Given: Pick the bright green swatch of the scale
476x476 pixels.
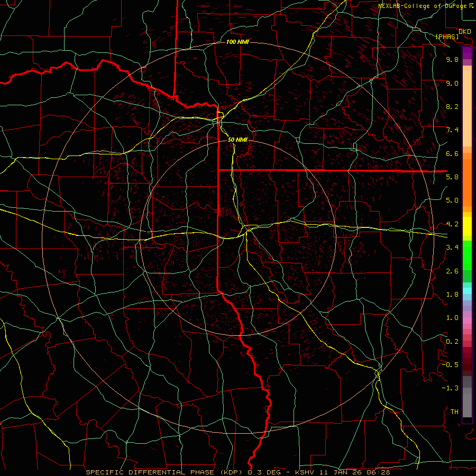Looking at the screenshot, I should [467, 255].
